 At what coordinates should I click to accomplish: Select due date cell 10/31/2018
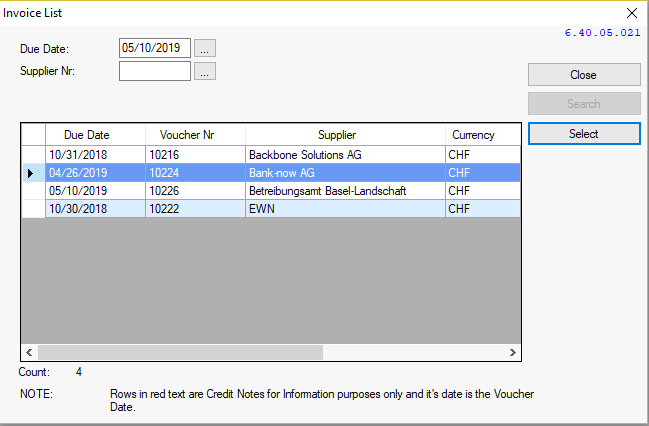(x=95, y=155)
